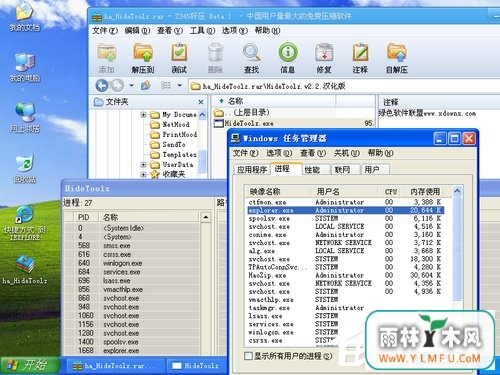
Task: Sort processes by CPU column header
Action: 390,192
